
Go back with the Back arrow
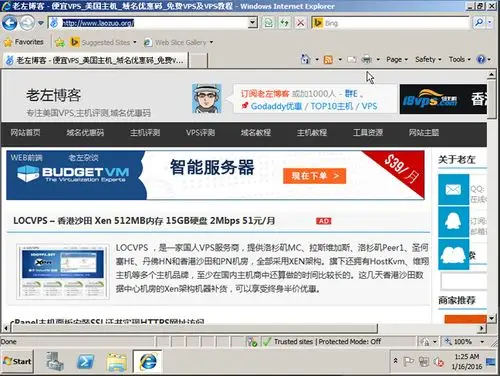coord(9,23)
